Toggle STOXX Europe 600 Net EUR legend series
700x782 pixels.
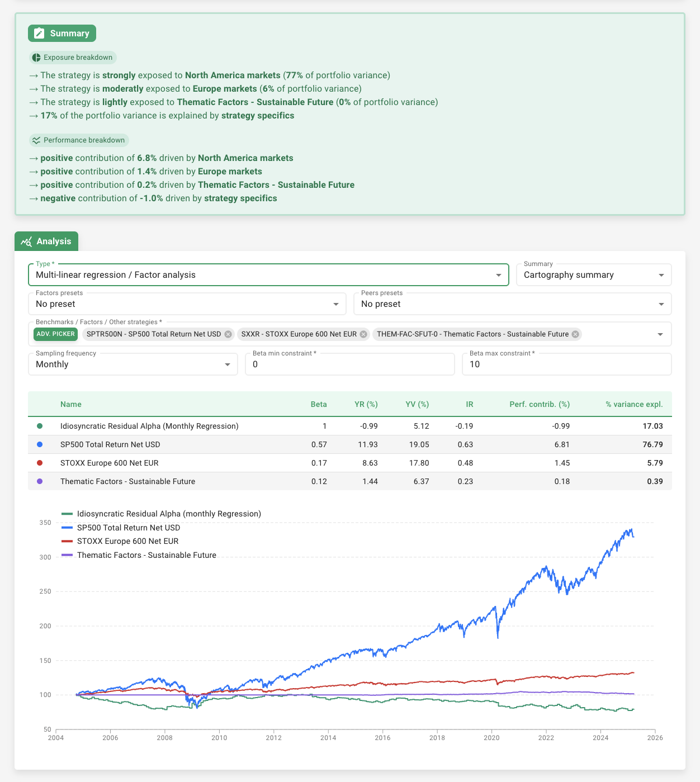pos(120,541)
